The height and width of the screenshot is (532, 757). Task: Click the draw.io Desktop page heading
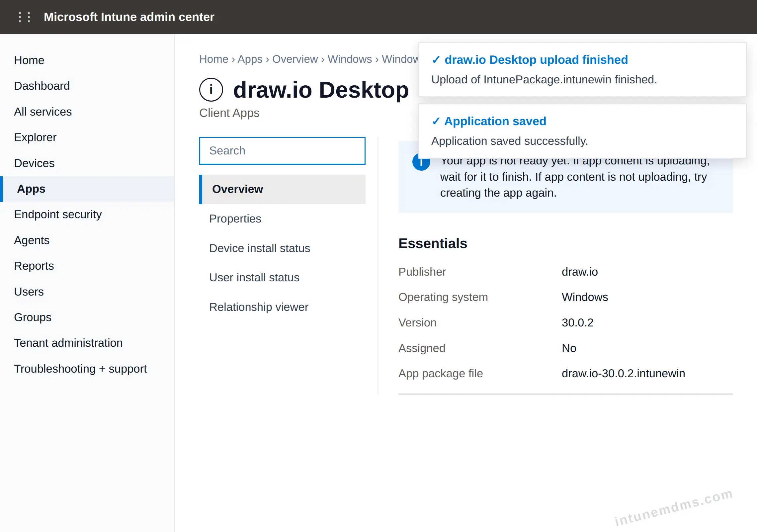pos(321,90)
